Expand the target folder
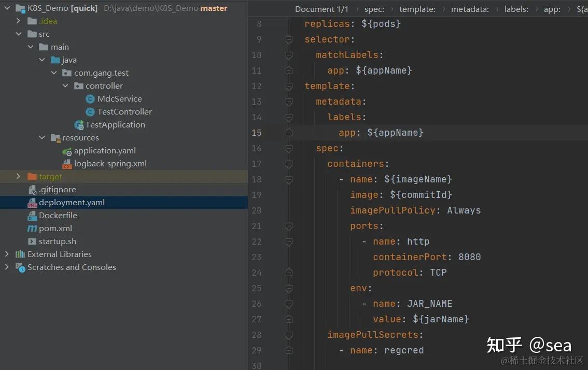The height and width of the screenshot is (370, 588). coord(19,176)
